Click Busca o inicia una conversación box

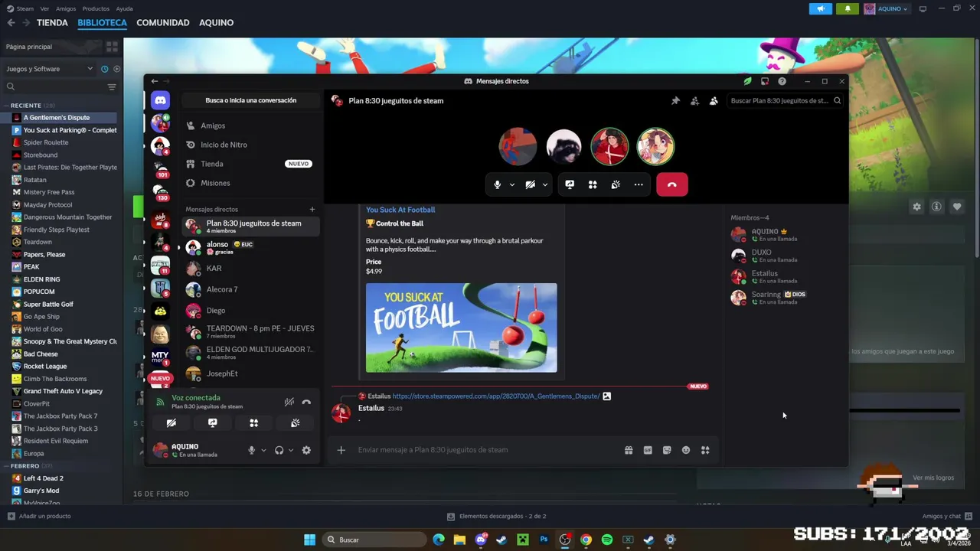pos(251,100)
